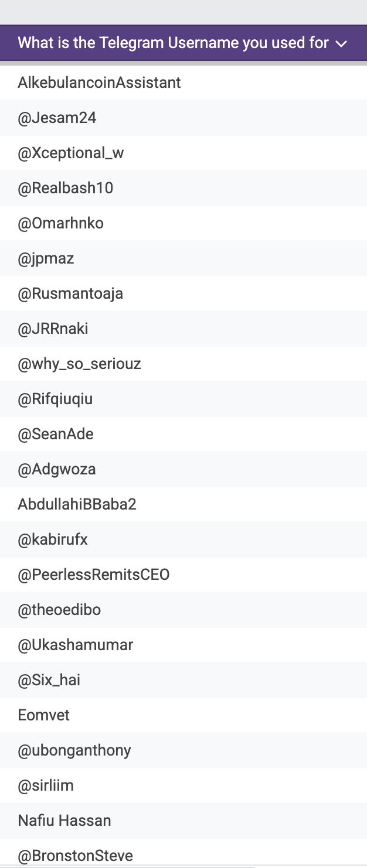Viewport: 367px width, 868px height.
Task: Select the @Jesam24 entry
Action: pos(183,118)
